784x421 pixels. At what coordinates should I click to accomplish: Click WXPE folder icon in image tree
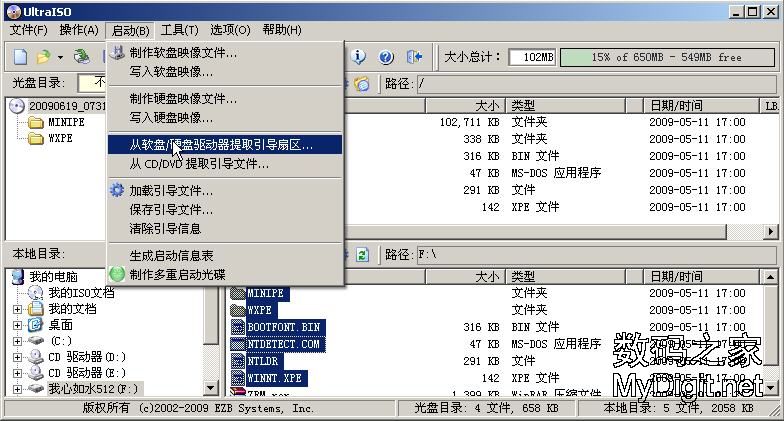coord(36,138)
